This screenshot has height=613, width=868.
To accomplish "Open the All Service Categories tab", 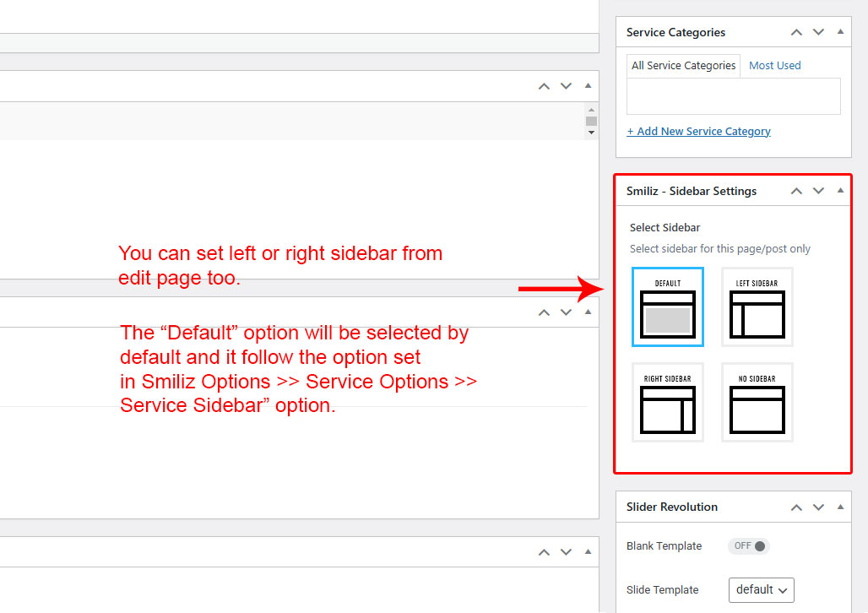I will tap(683, 65).
